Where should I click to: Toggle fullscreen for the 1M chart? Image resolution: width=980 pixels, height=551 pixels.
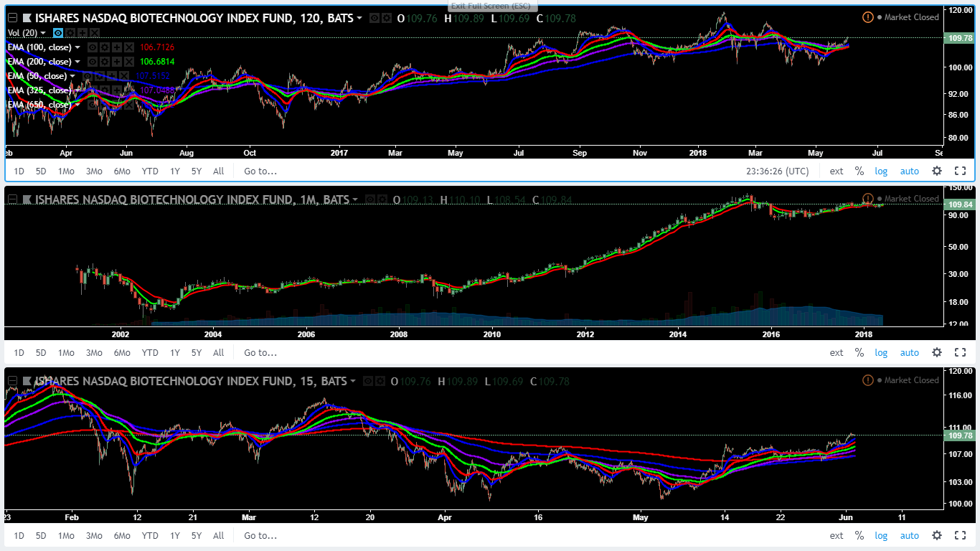[961, 352]
